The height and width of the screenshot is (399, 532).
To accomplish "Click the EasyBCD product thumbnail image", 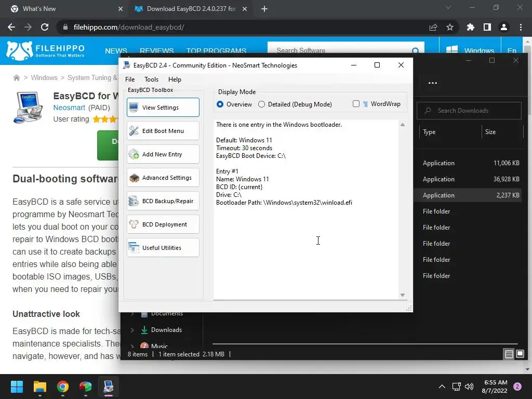I will coord(28,107).
